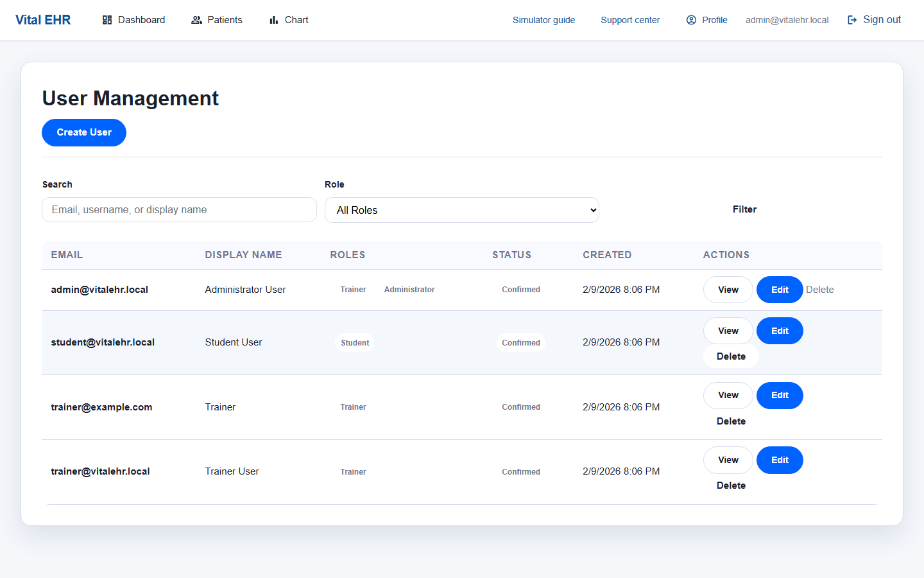
Task: Delete the trainer@example.com user
Action: (x=731, y=421)
